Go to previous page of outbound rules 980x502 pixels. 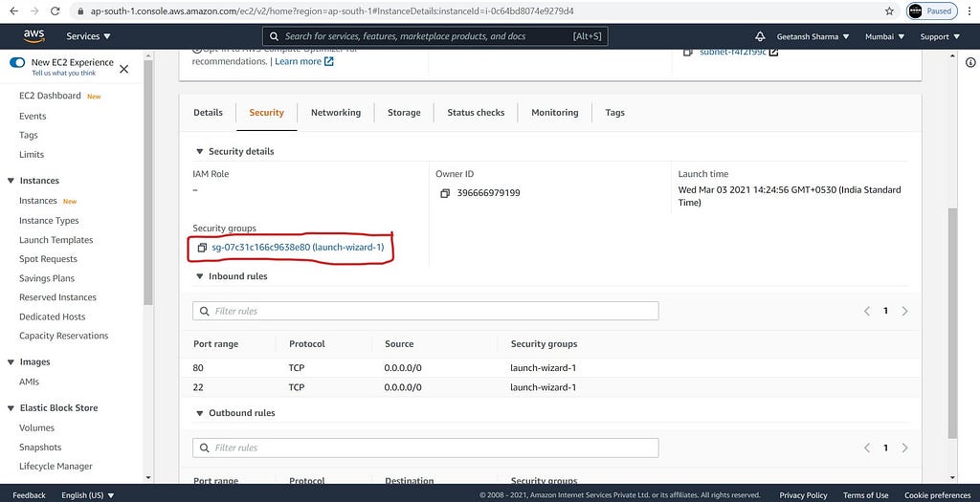(x=867, y=447)
